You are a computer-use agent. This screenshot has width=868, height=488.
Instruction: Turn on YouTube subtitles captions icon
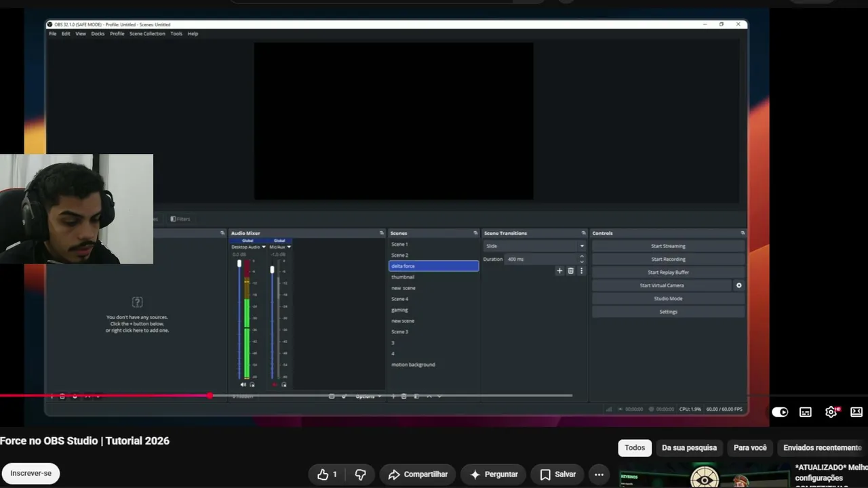click(806, 411)
